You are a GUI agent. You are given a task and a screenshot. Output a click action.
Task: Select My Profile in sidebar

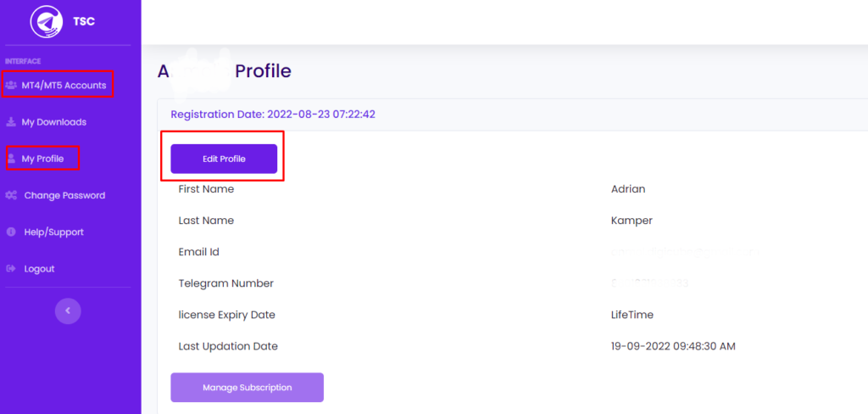coord(42,159)
